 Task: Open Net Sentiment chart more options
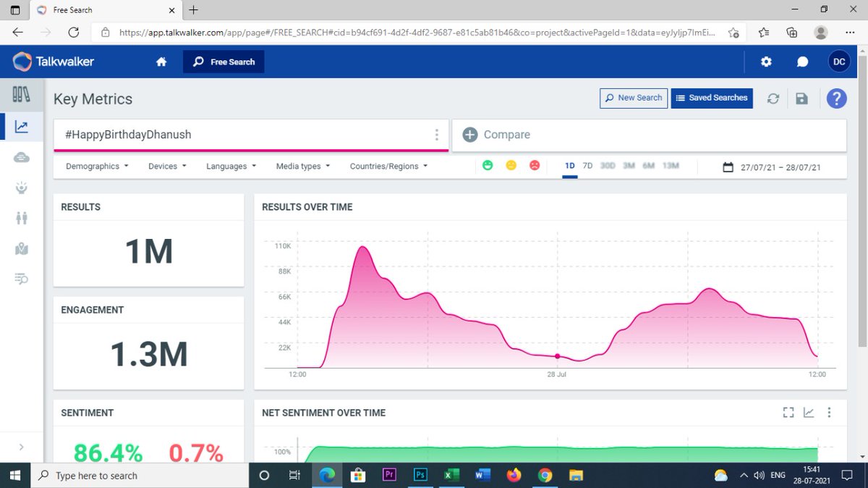pos(829,413)
